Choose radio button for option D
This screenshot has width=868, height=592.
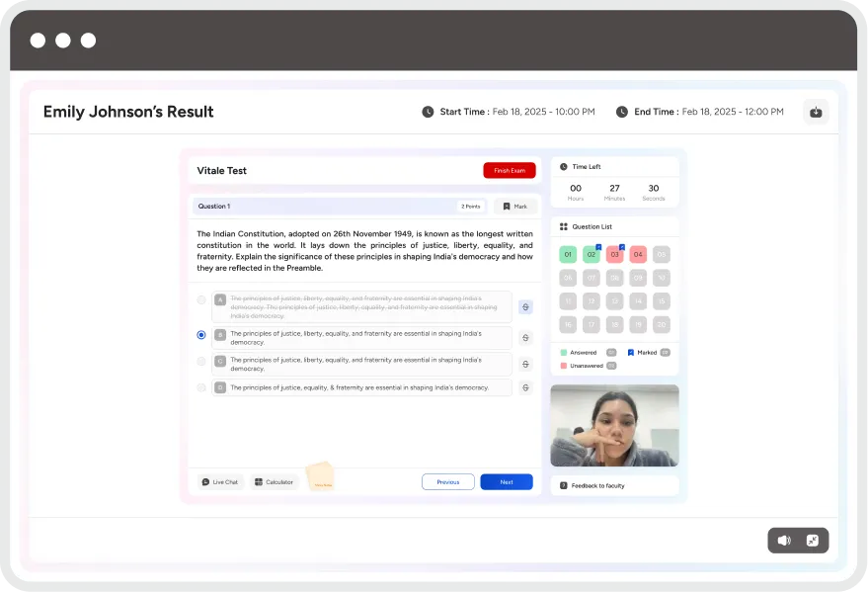pos(201,387)
